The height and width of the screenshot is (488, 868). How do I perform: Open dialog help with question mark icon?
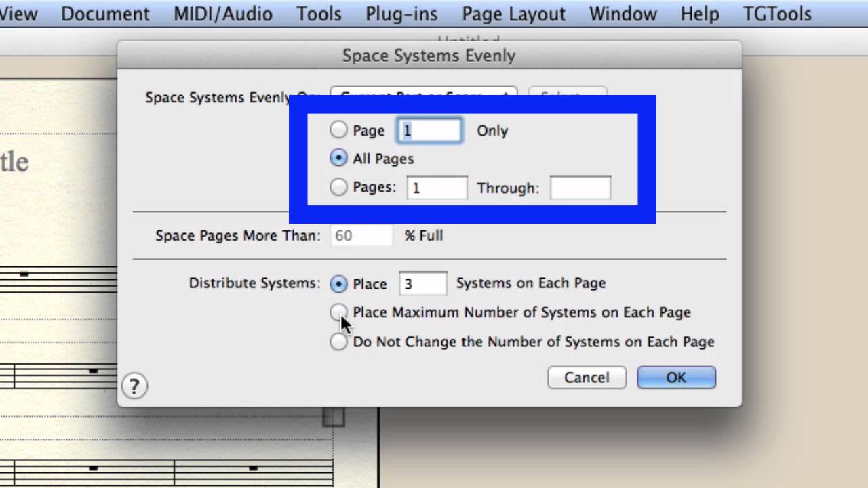(x=134, y=386)
